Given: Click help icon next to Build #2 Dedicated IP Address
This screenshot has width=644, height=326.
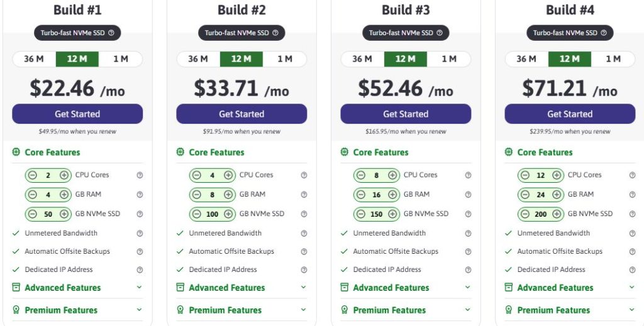Looking at the screenshot, I should (304, 270).
